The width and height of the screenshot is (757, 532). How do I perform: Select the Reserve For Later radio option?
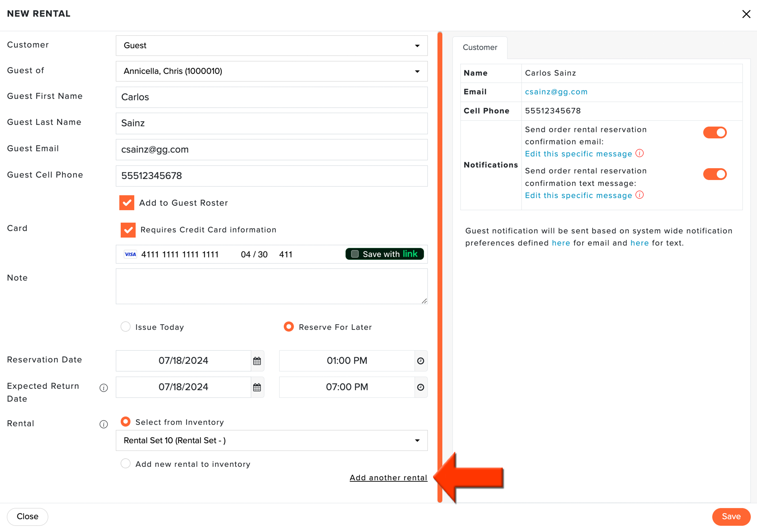pos(288,327)
